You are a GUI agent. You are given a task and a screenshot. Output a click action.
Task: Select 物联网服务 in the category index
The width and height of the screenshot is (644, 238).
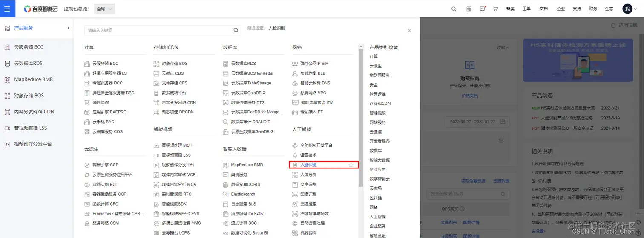[379, 75]
